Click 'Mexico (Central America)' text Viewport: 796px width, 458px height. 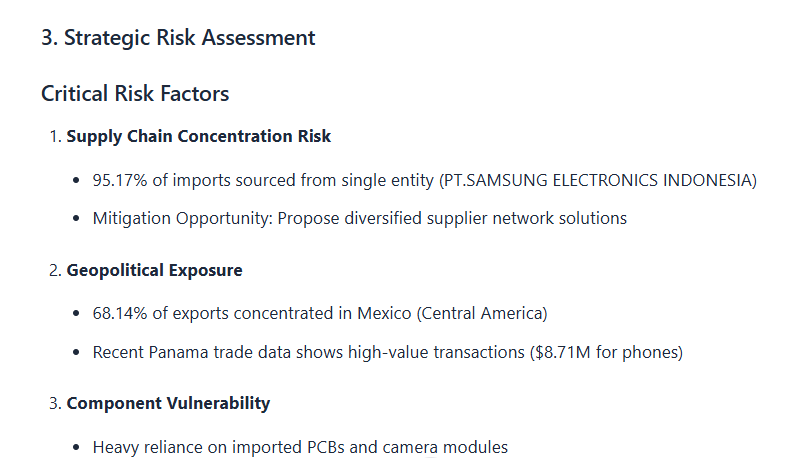point(452,313)
